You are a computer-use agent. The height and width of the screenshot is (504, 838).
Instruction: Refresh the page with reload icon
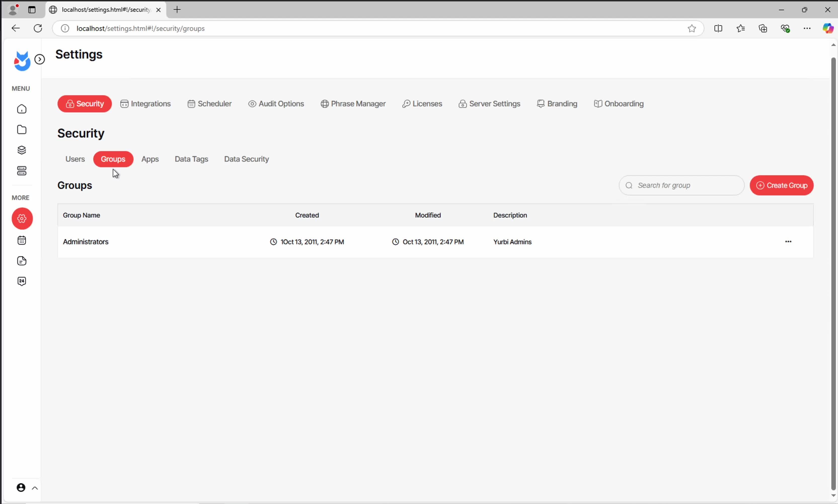pos(38,28)
